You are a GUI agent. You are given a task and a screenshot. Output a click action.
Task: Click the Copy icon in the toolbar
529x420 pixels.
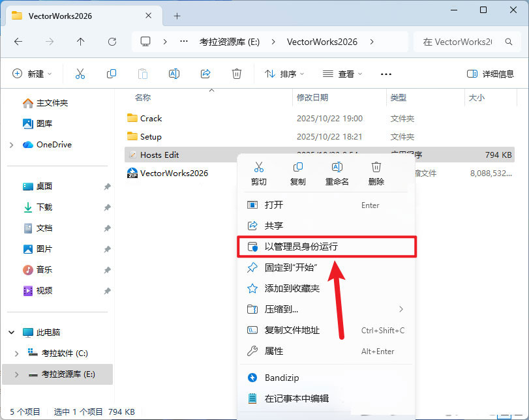112,74
